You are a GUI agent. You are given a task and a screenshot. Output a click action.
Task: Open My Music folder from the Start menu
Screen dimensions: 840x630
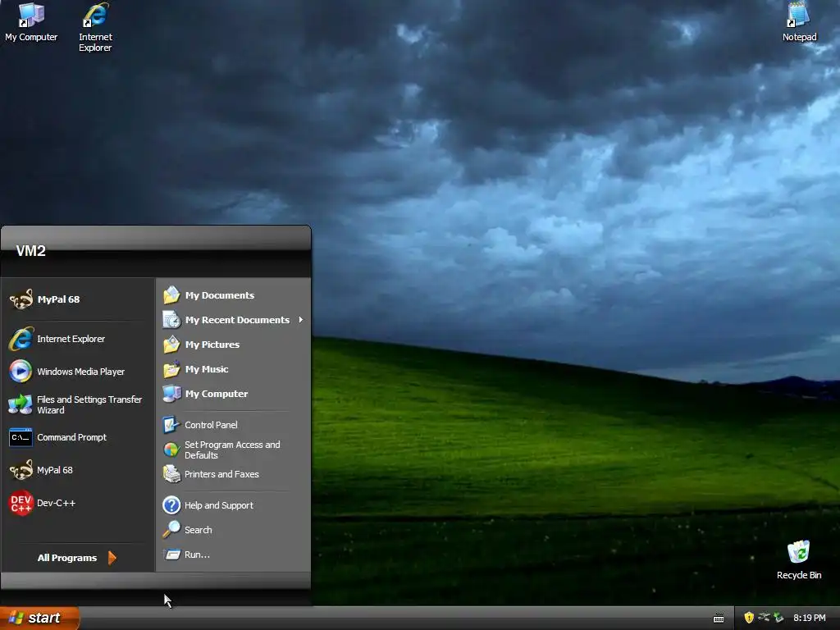(233, 369)
